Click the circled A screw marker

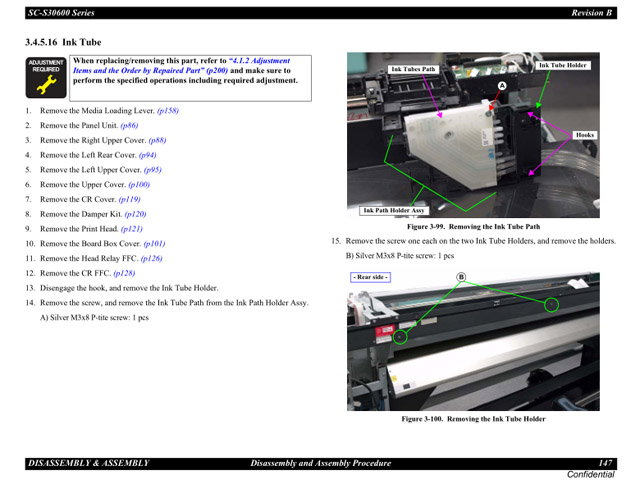point(502,86)
